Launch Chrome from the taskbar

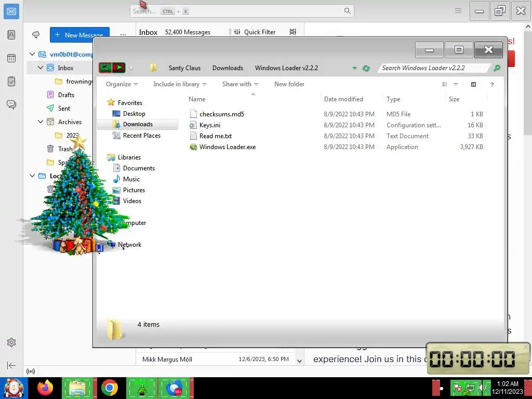109,388
